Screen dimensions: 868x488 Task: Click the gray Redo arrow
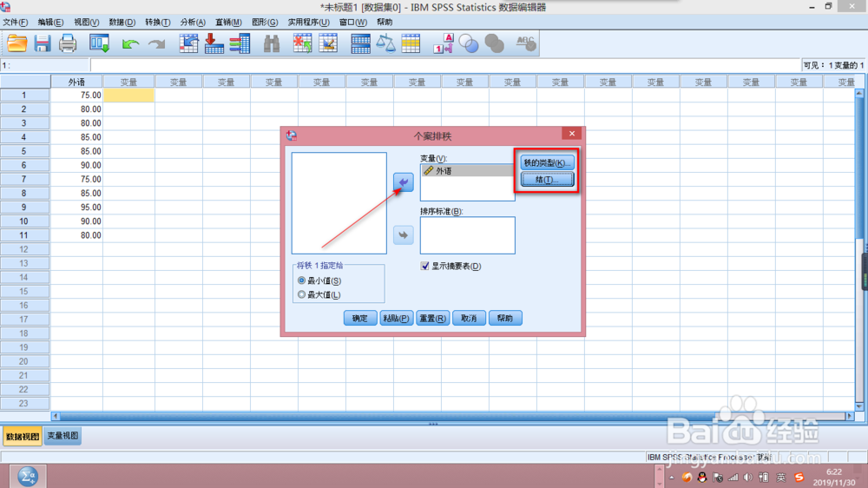156,43
